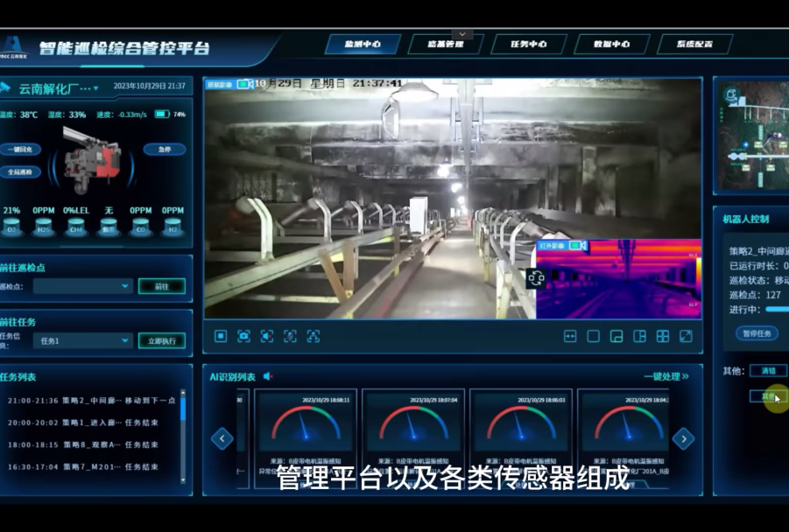Image resolution: width=789 pixels, height=532 pixels.
Task: Select the three-pane split layout icon
Action: click(x=639, y=336)
